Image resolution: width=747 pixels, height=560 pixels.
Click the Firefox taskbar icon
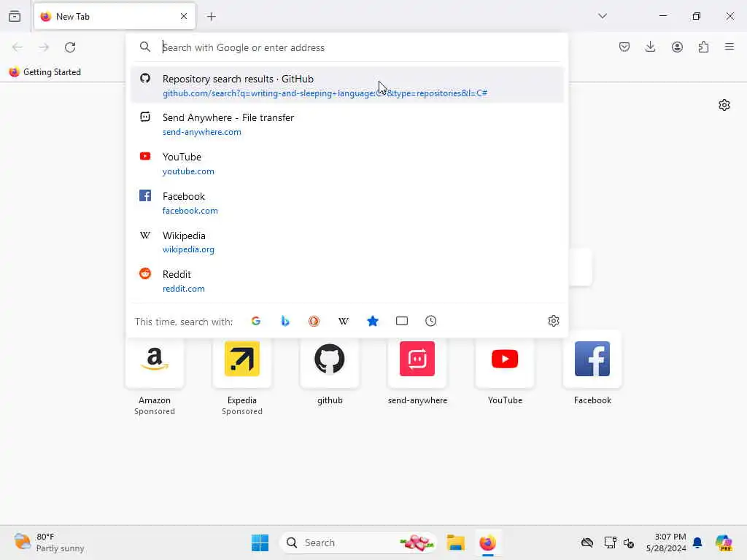(x=487, y=542)
